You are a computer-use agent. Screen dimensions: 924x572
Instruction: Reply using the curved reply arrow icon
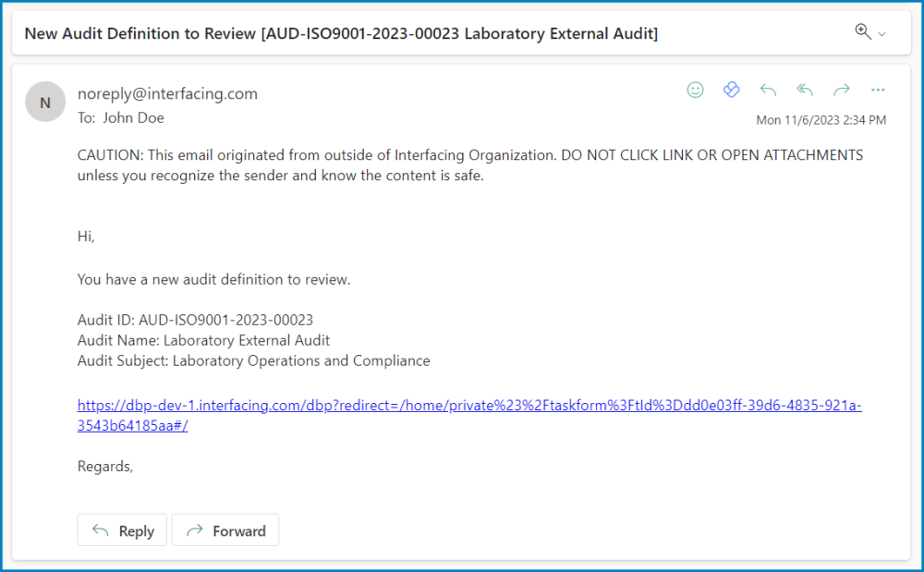[x=768, y=90]
